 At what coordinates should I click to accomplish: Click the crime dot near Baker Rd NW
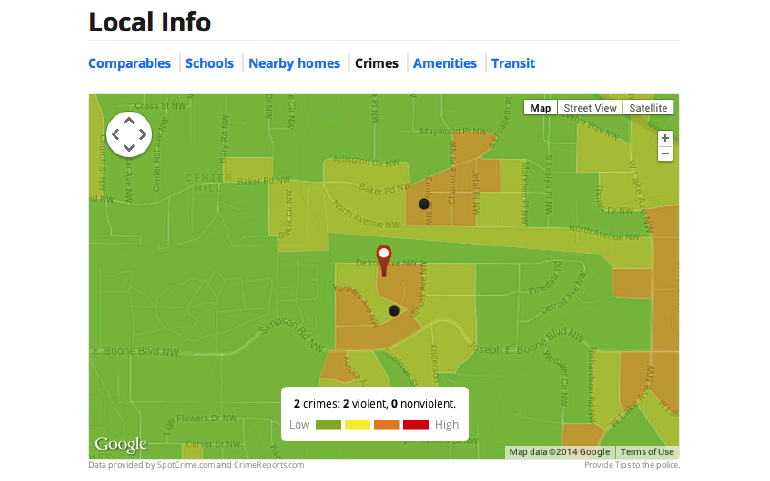tap(424, 204)
